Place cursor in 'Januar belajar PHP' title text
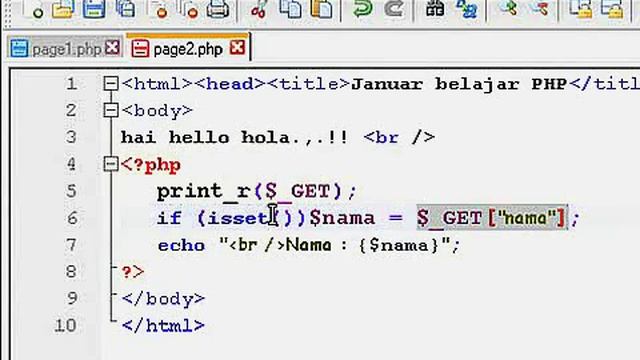The height and width of the screenshot is (360, 640). coord(460,84)
